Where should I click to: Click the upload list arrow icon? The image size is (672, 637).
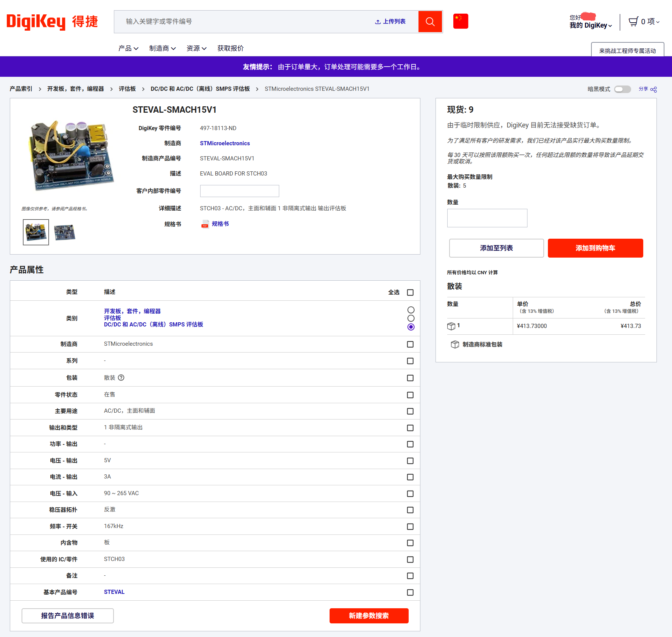(378, 22)
